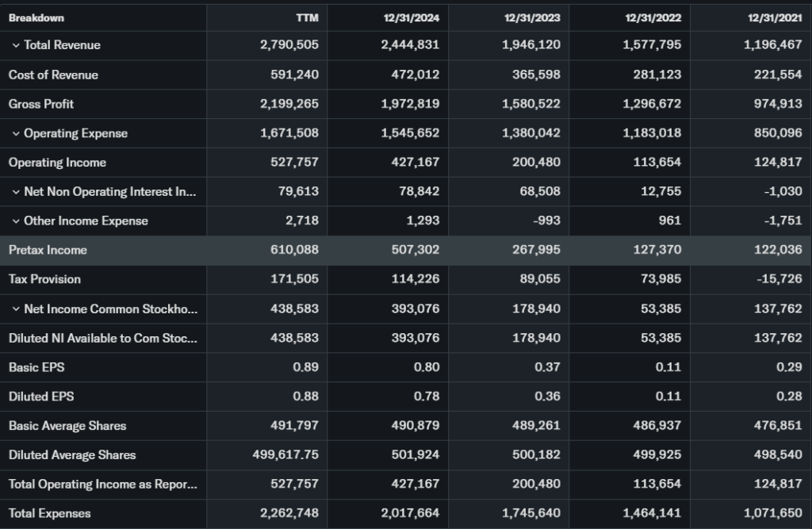Click TTM Total Revenue value 2,790,505

coord(289,45)
